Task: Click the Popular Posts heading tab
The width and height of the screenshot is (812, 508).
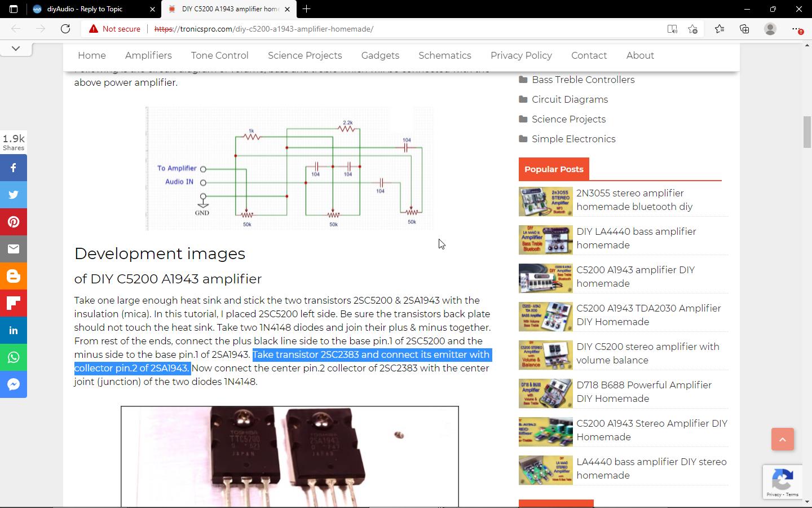Action: 554,169
